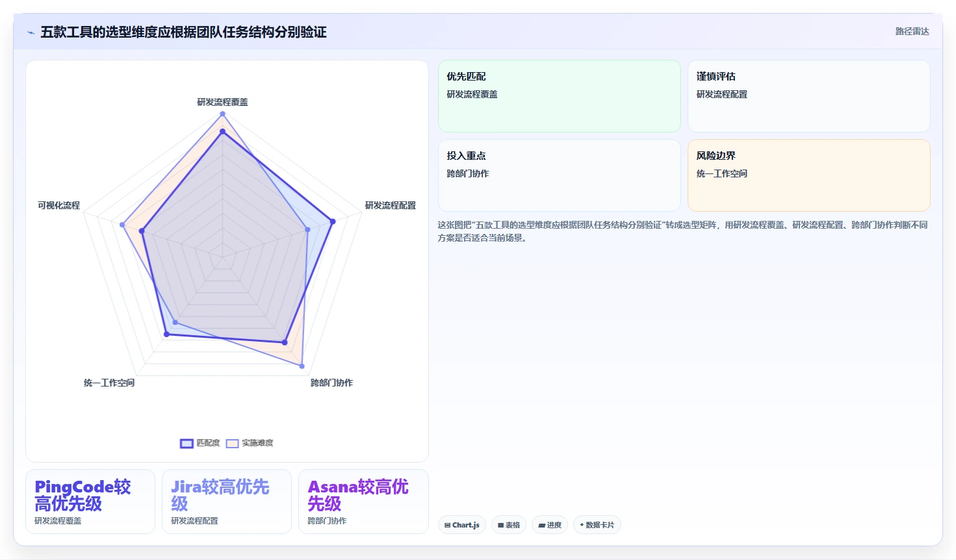Click 研发流程覆盖 caption under PingCode heading

(58, 521)
